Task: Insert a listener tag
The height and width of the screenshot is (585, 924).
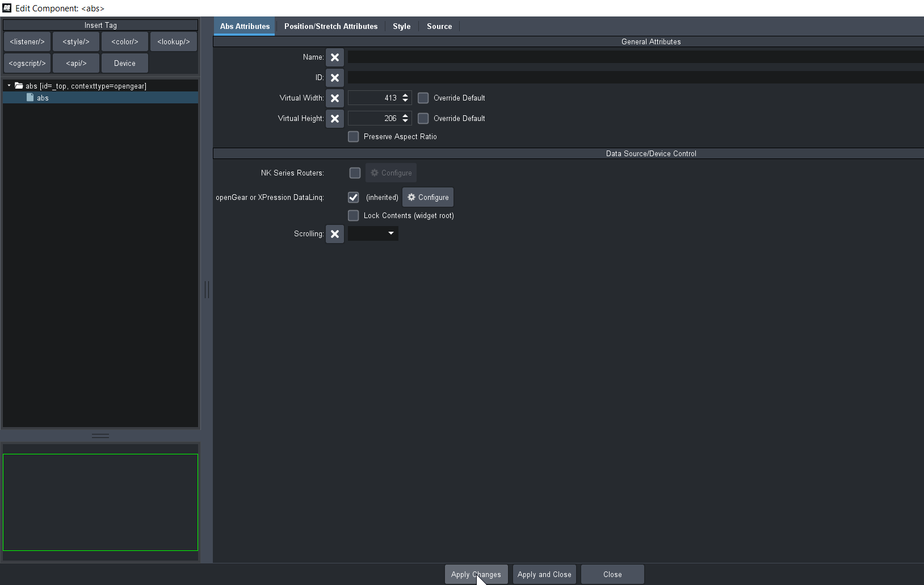Action: point(27,42)
